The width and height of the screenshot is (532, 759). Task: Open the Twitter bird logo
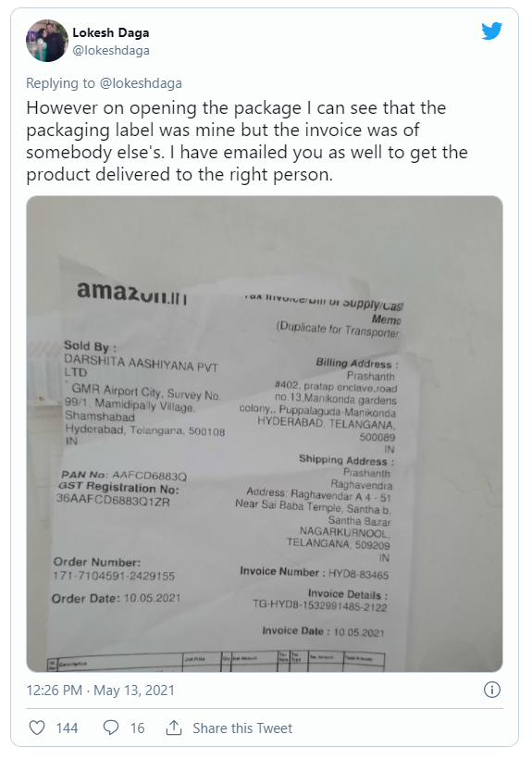tap(492, 31)
